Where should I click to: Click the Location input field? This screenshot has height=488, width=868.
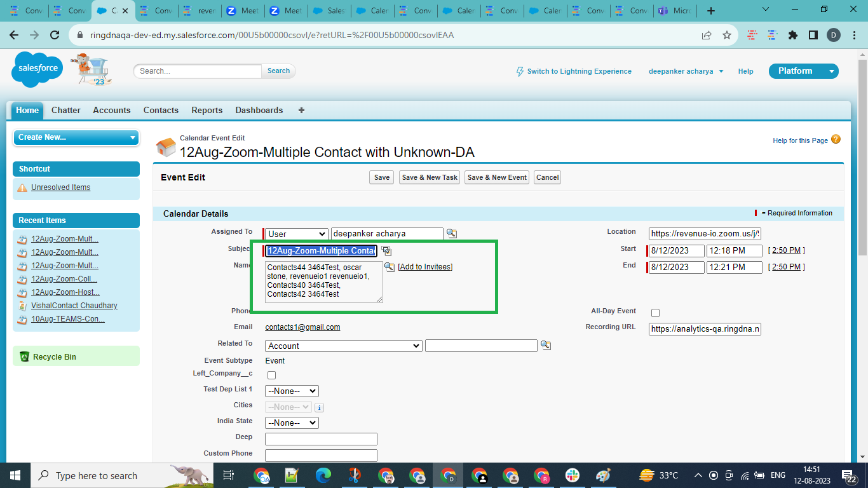pyautogui.click(x=705, y=234)
